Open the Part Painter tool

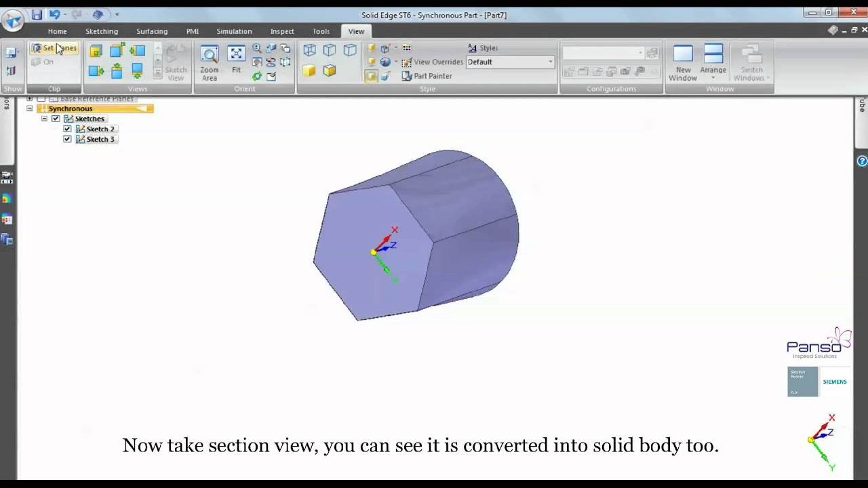[x=427, y=76]
